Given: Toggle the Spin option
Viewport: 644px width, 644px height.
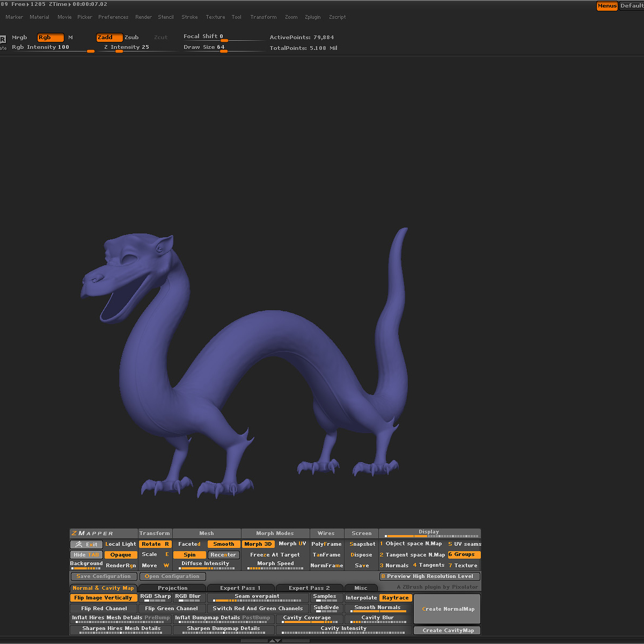Looking at the screenshot, I should 190,555.
